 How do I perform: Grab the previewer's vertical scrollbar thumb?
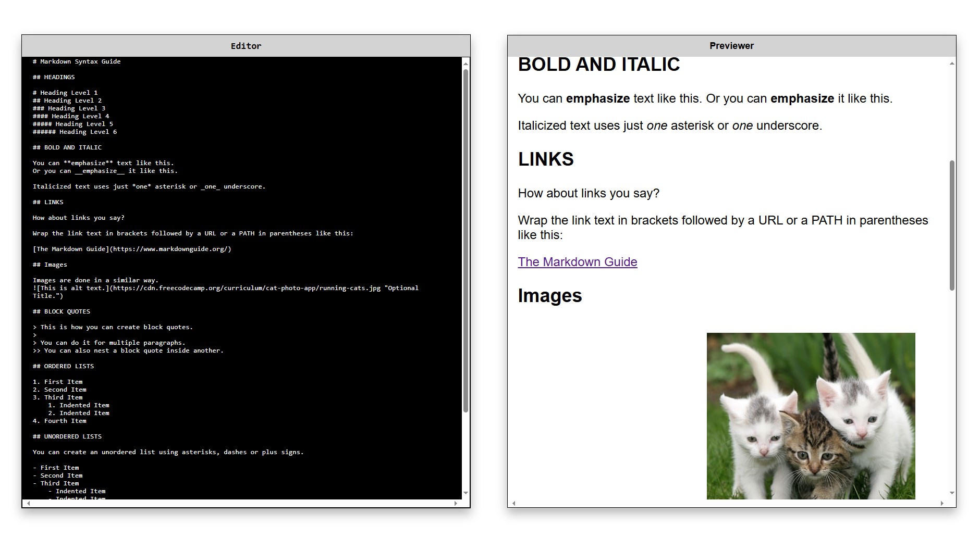tap(952, 225)
